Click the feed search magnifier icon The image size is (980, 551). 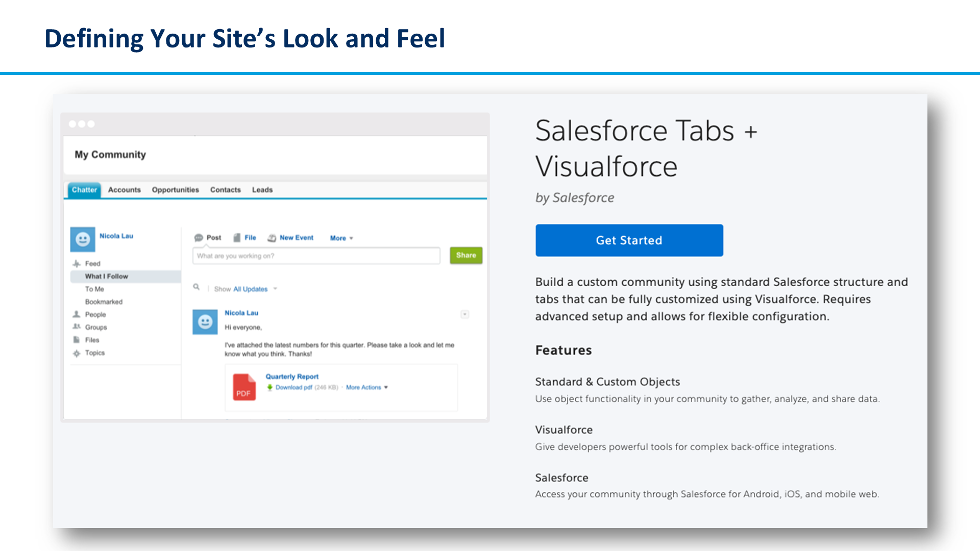196,287
